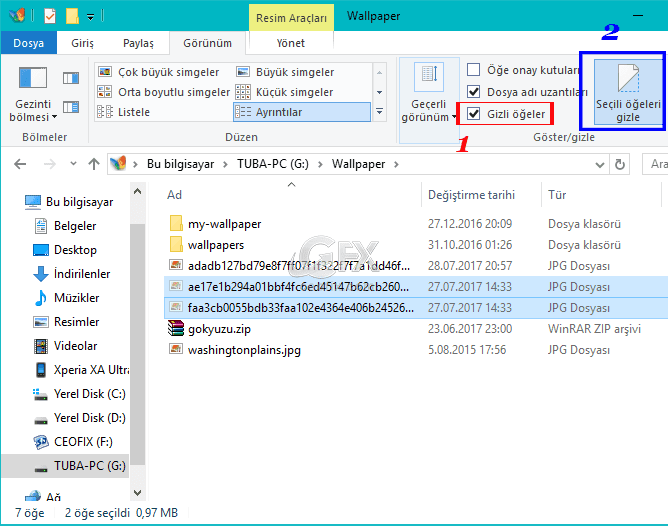Open the Quick Access Toolbar customize arrow

[x=90, y=17]
